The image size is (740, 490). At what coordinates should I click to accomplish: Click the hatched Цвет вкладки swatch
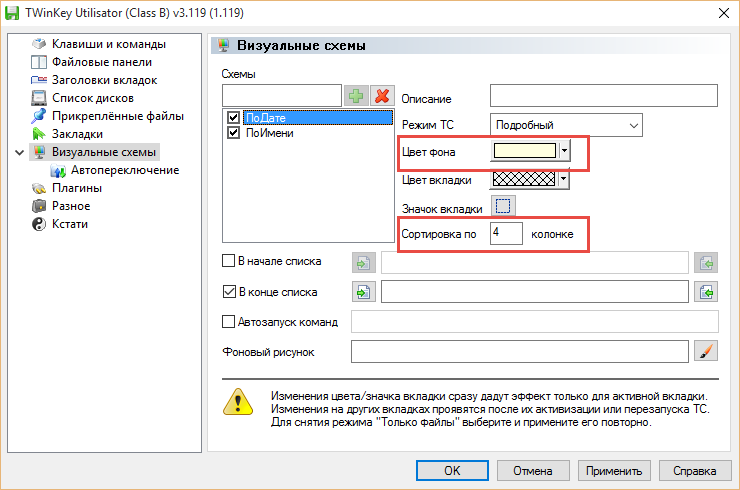[x=524, y=179]
